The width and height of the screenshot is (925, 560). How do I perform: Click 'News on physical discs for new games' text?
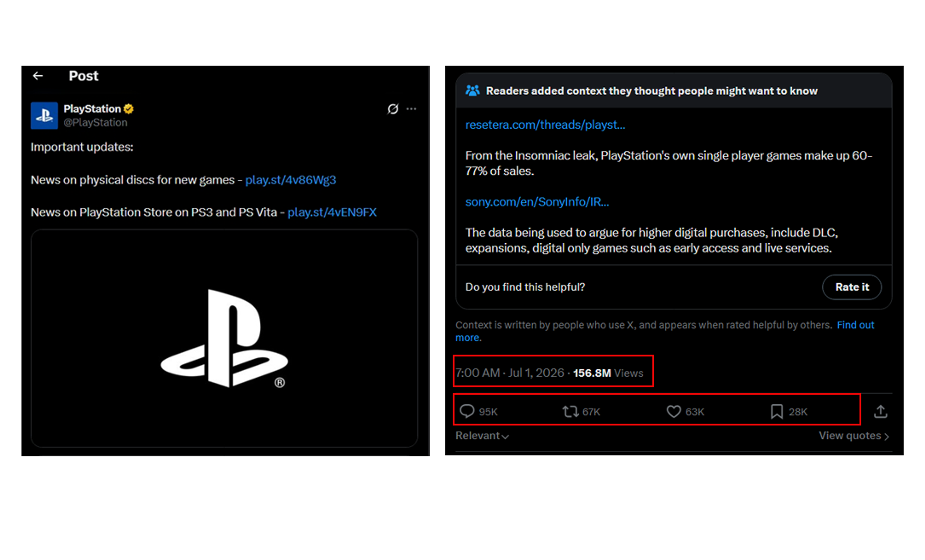[132, 180]
